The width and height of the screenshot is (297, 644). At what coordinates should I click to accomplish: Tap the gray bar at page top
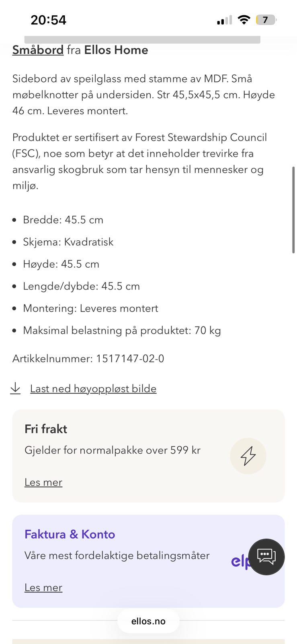point(142,39)
